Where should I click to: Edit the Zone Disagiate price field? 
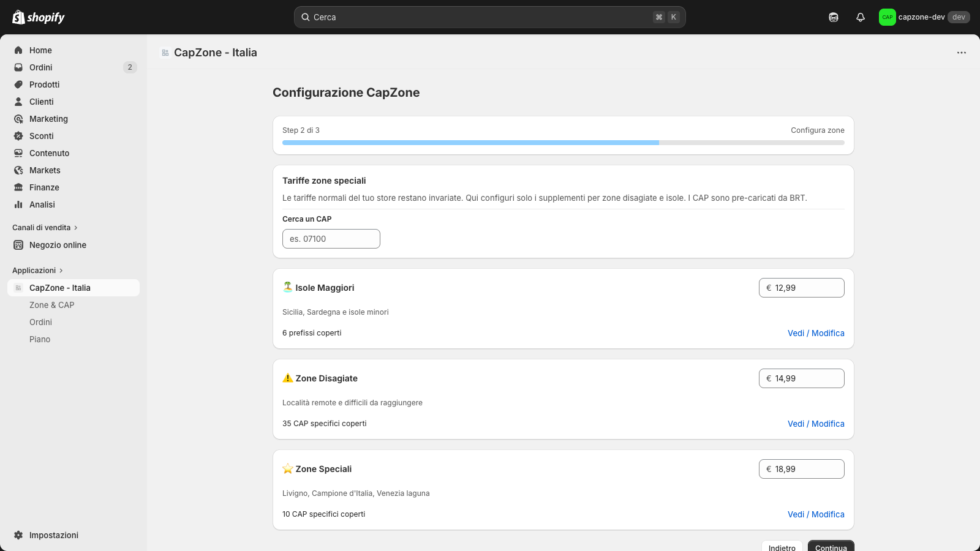click(802, 378)
